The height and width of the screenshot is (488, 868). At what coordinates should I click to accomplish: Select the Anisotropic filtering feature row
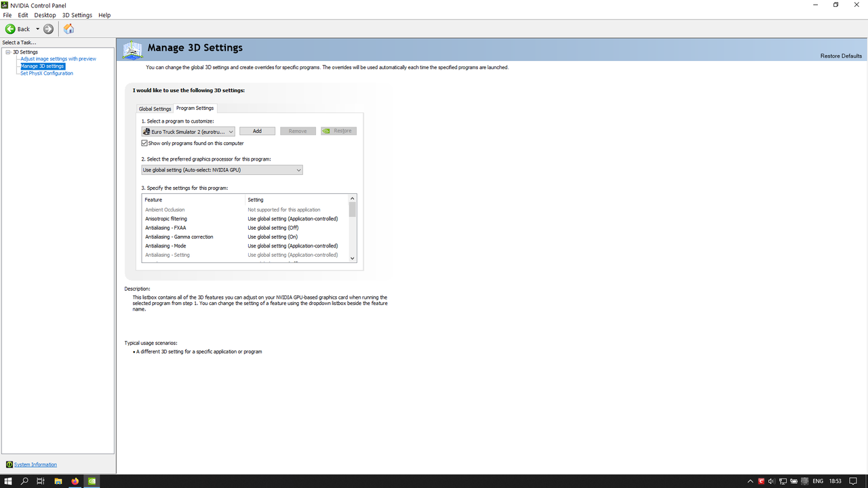[245, 219]
